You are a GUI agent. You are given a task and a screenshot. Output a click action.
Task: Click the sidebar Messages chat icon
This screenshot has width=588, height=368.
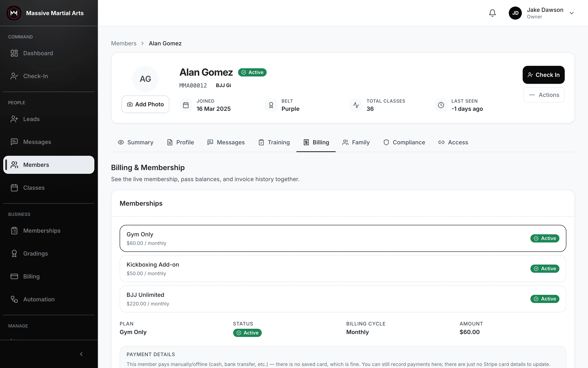pos(14,142)
